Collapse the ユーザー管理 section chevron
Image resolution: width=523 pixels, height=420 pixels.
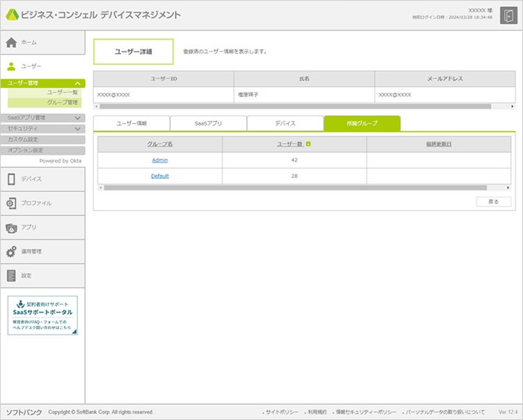point(77,83)
